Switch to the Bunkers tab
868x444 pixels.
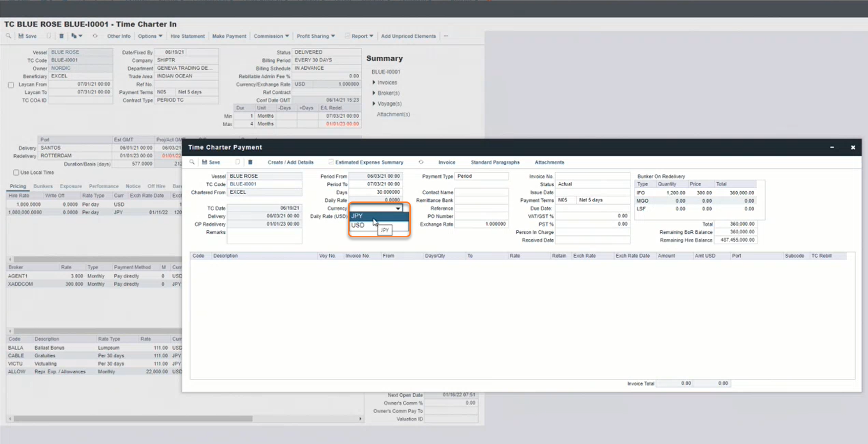tap(43, 186)
